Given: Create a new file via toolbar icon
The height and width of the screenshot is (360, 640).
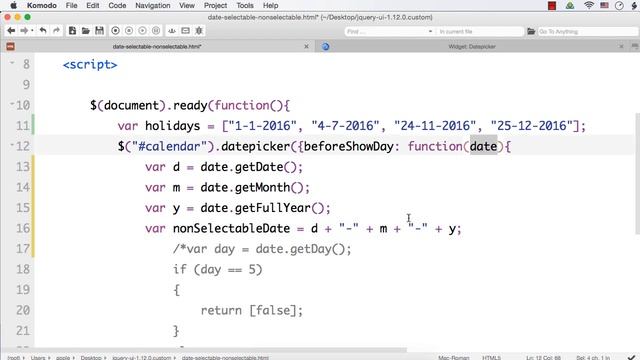Looking at the screenshot, I should tap(72, 31).
